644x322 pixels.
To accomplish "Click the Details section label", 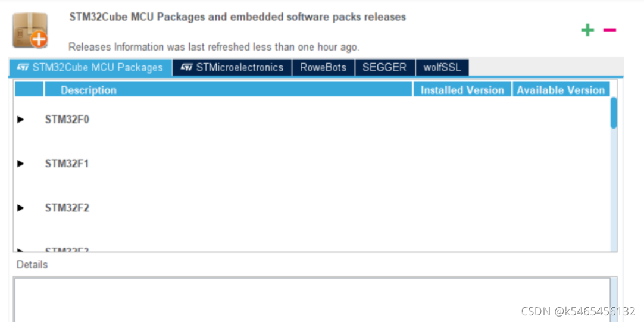I will [x=32, y=265].
